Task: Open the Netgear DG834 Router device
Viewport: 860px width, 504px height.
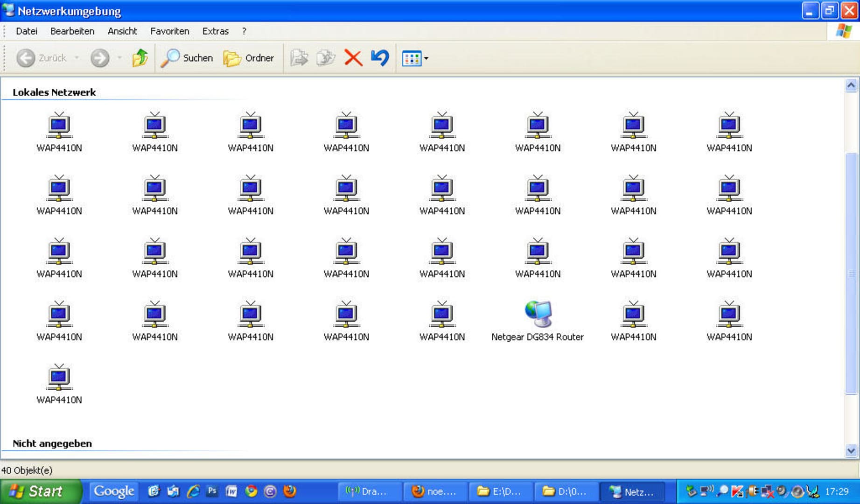Action: tap(538, 314)
